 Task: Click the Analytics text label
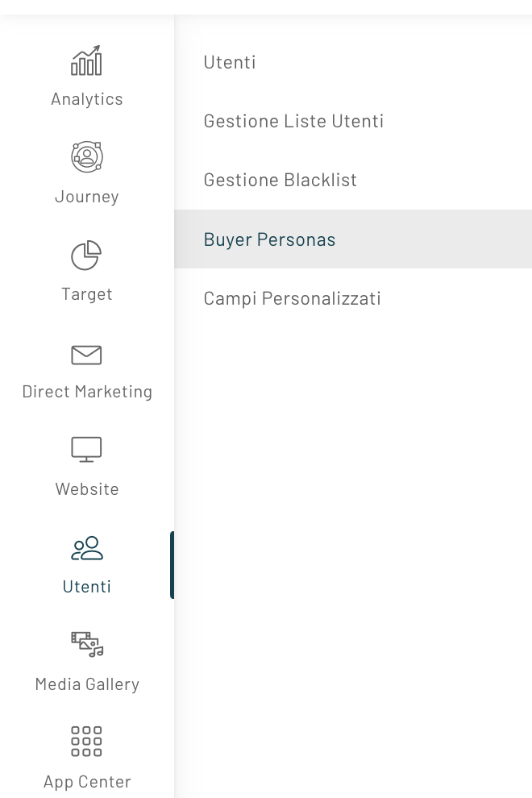[87, 99]
